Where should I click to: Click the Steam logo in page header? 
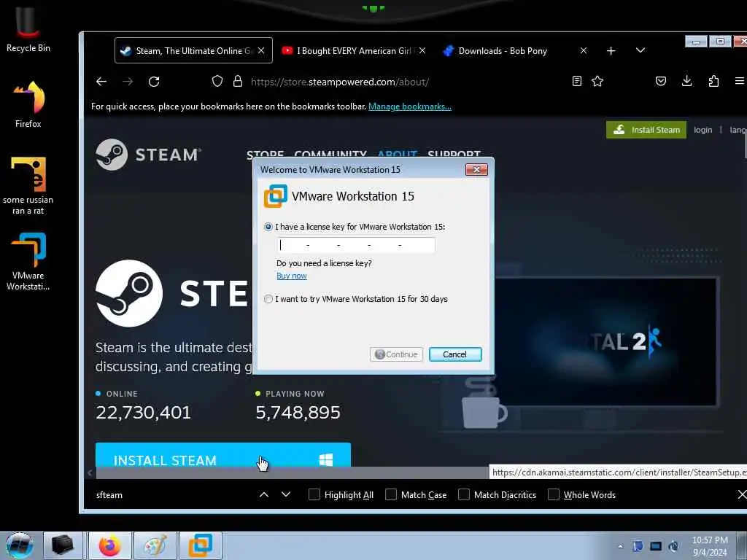pos(148,155)
